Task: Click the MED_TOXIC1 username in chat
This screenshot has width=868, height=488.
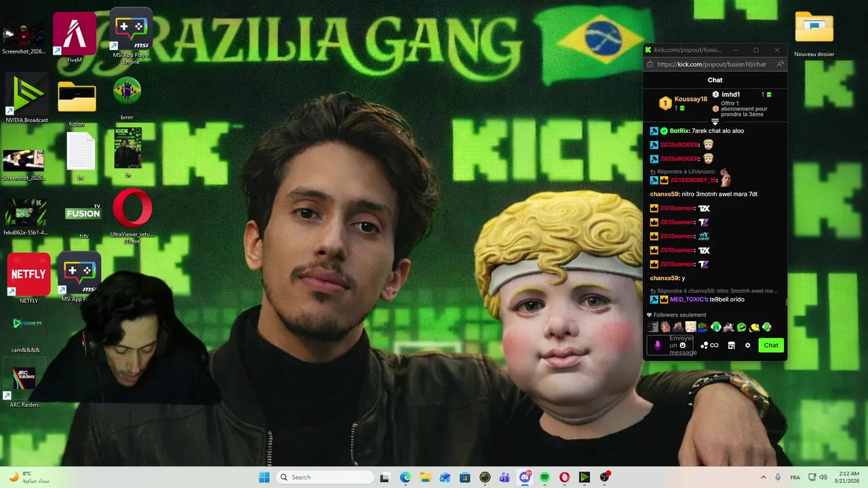Action: click(688, 299)
